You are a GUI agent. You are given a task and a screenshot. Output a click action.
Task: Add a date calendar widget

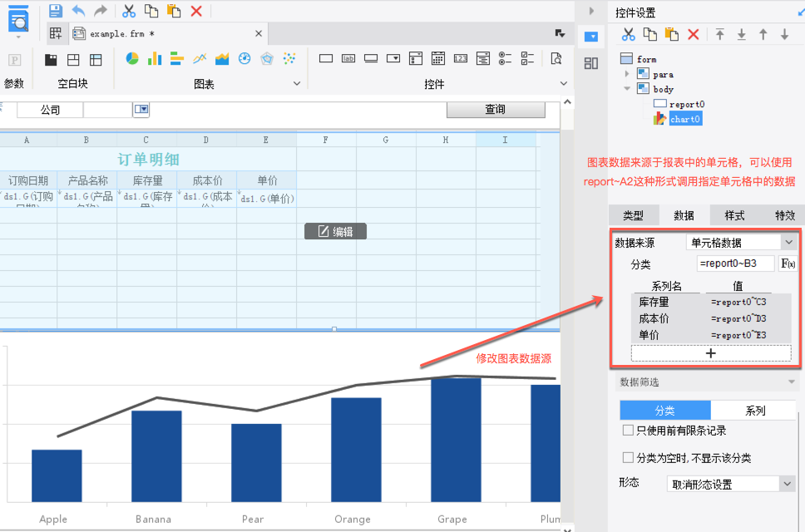438,58
